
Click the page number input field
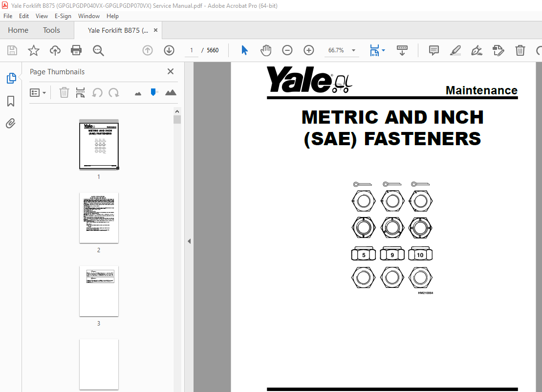[x=192, y=50]
